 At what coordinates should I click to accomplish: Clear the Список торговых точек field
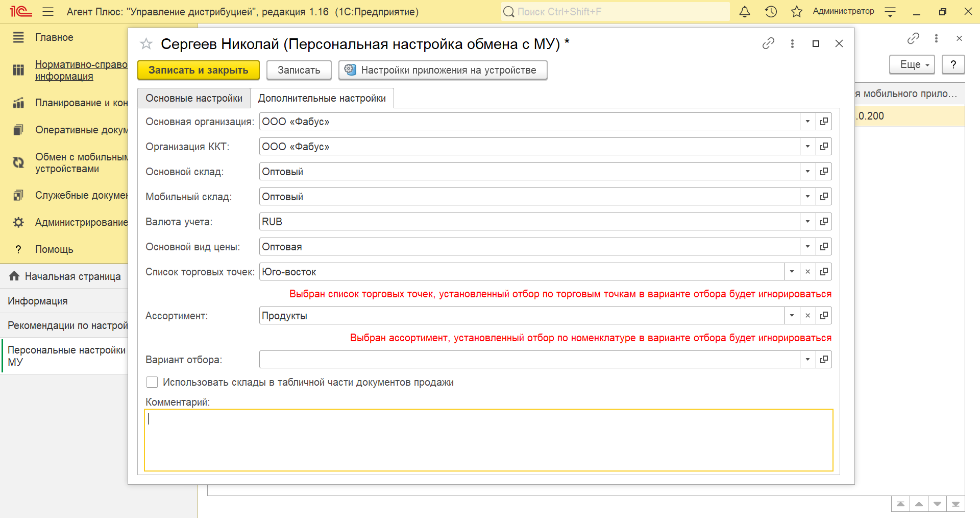point(807,272)
